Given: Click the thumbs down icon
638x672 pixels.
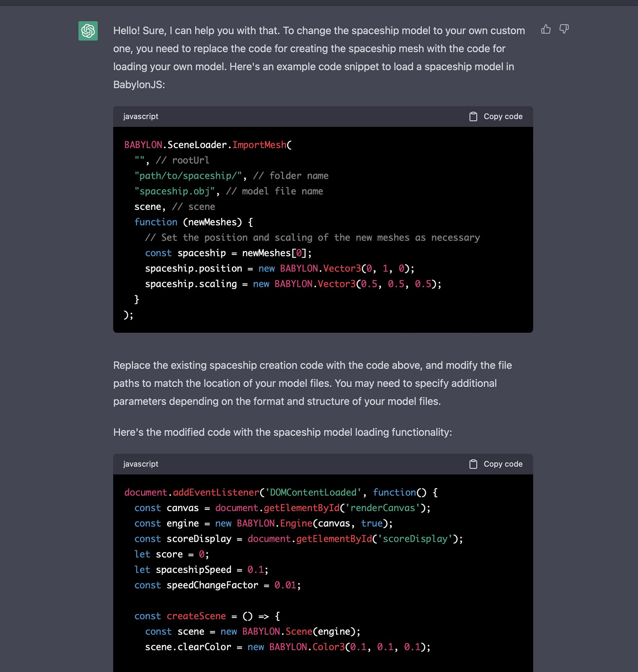Looking at the screenshot, I should pyautogui.click(x=564, y=29).
